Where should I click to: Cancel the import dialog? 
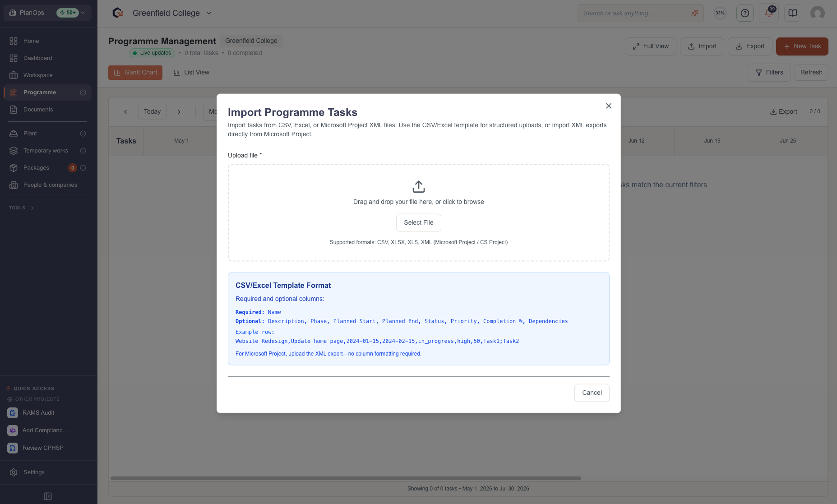[x=592, y=393]
